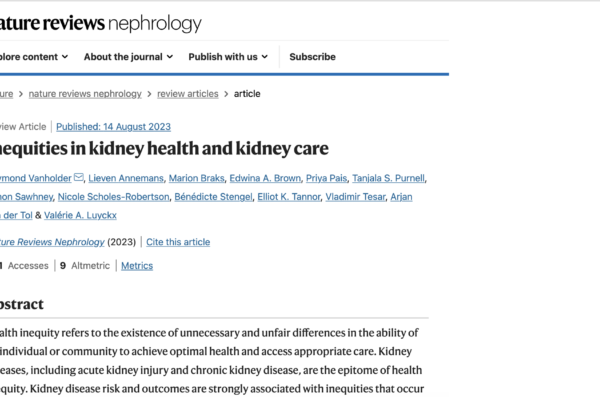This screenshot has height=398, width=600.
Task: Expand the About the journal menu
Action: pyautogui.click(x=129, y=57)
